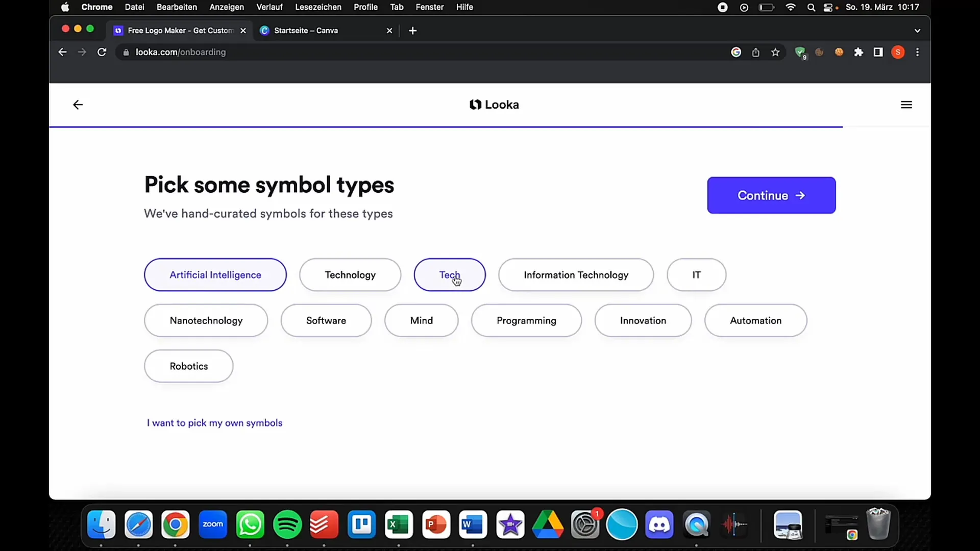The image size is (980, 551).
Task: Open browser profile switcher dropdown
Action: 898,52
